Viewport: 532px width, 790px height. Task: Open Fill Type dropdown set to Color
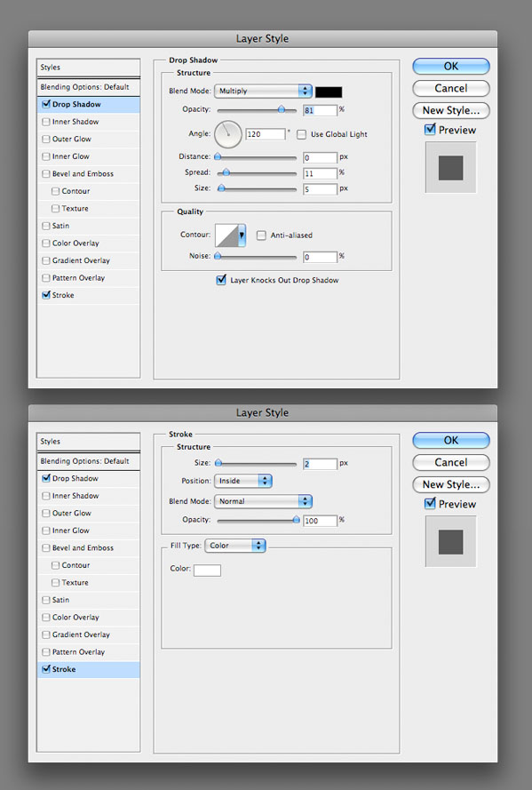point(235,545)
